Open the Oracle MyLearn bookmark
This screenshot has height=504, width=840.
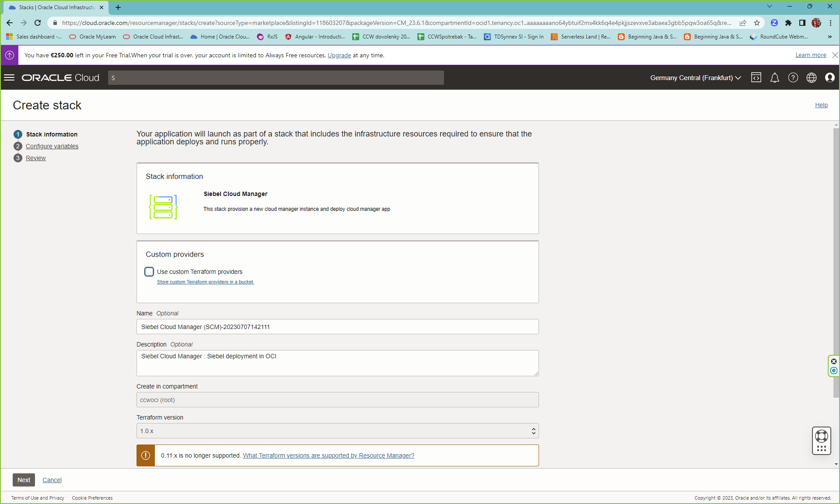93,37
